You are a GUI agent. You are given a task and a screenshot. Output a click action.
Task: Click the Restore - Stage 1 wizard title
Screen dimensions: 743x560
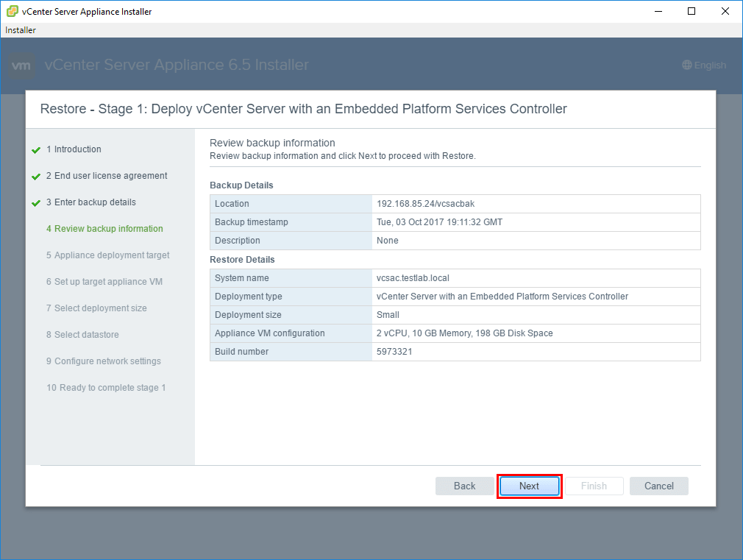point(303,109)
